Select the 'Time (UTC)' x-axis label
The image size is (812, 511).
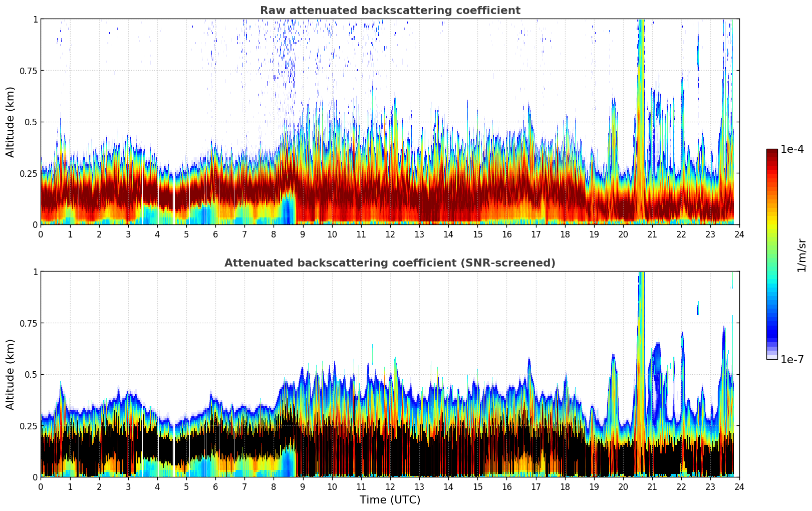pyautogui.click(x=390, y=500)
